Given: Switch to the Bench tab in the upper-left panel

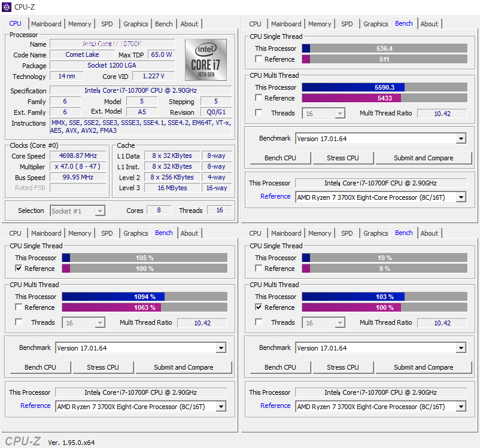Looking at the screenshot, I should tap(164, 24).
